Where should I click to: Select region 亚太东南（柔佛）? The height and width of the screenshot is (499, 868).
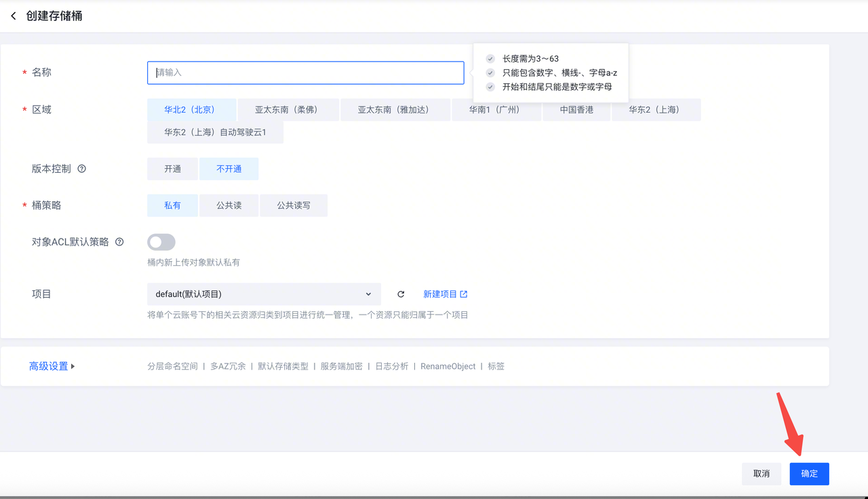[288, 110]
